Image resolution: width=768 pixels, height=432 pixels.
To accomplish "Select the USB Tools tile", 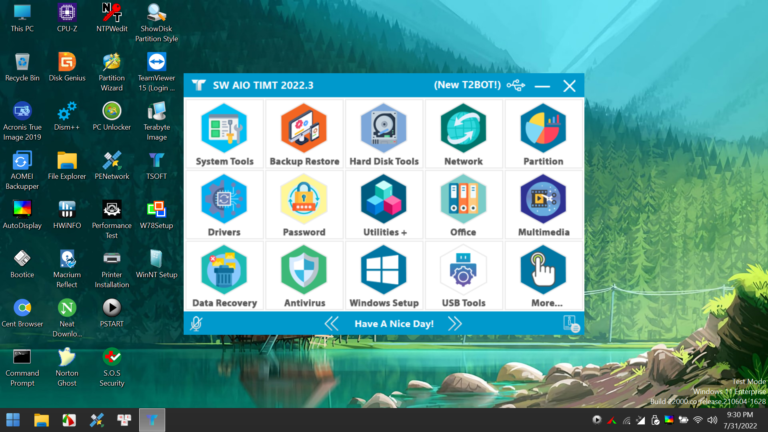I will click(x=463, y=276).
